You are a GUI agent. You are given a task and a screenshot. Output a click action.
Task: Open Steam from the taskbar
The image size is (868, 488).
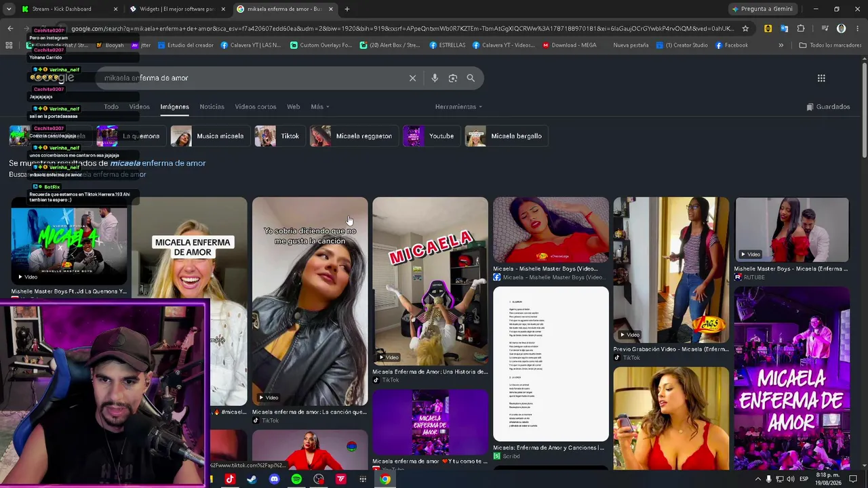252,479
